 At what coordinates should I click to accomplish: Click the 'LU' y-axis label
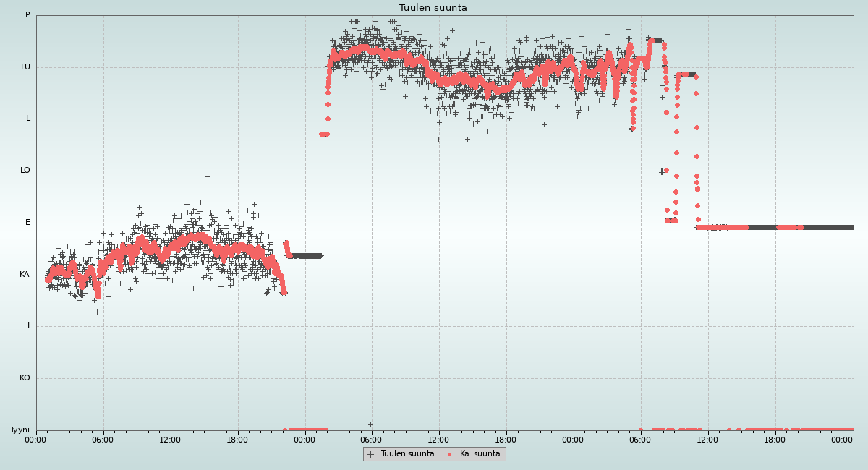[25, 67]
